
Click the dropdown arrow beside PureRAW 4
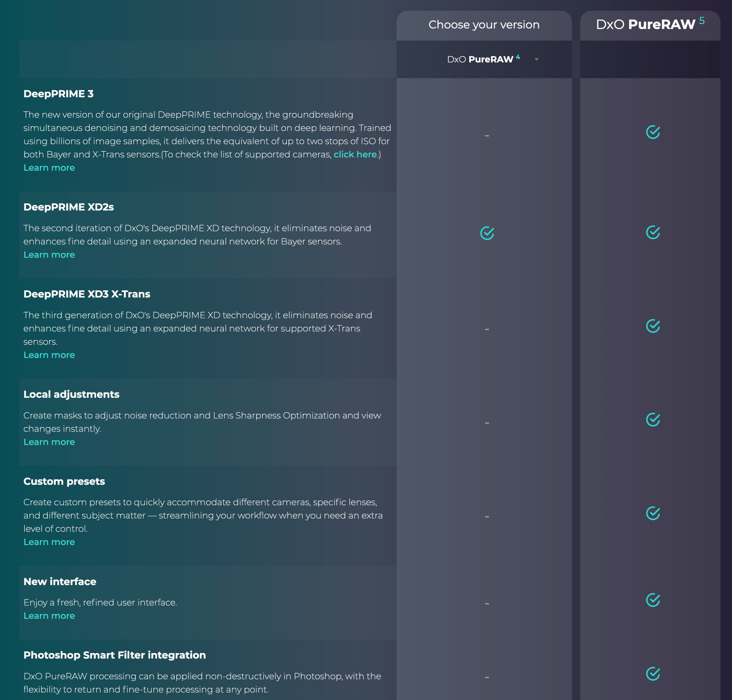pos(536,60)
